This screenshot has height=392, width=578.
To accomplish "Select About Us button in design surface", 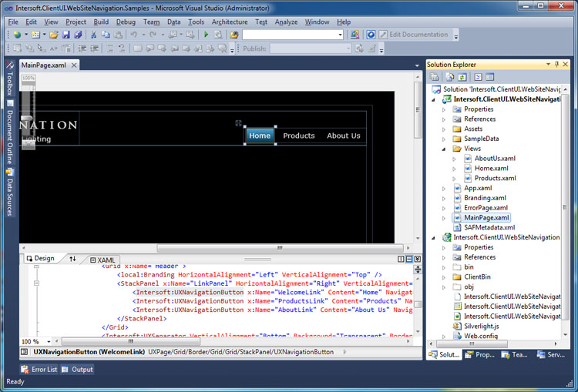I will point(344,136).
